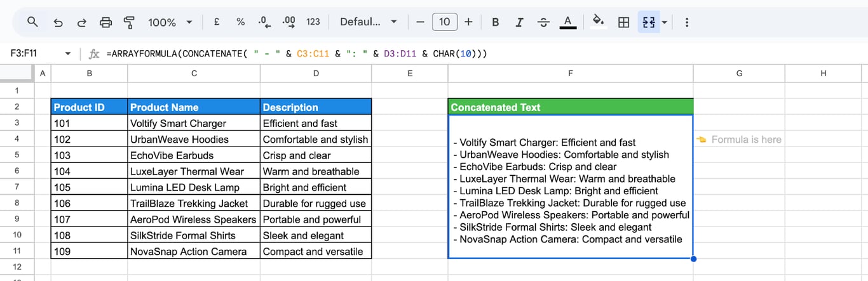This screenshot has height=281, width=868.
Task: Select cell containing LuxeLayer Thermal Wear
Action: (x=194, y=171)
